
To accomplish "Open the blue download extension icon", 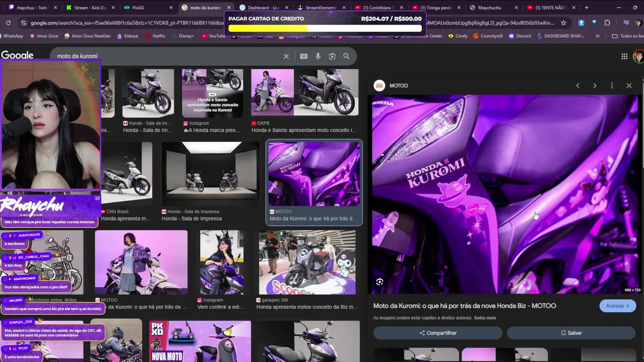I will pos(582,23).
